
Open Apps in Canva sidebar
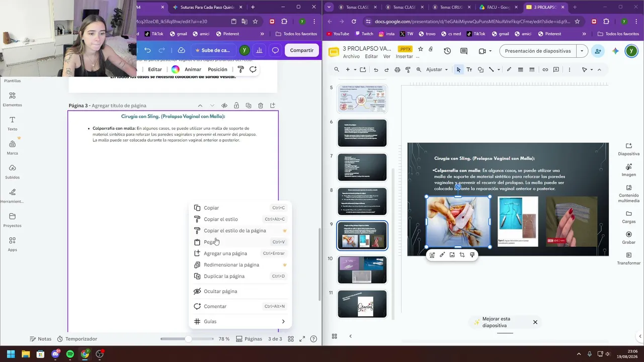[x=12, y=244]
